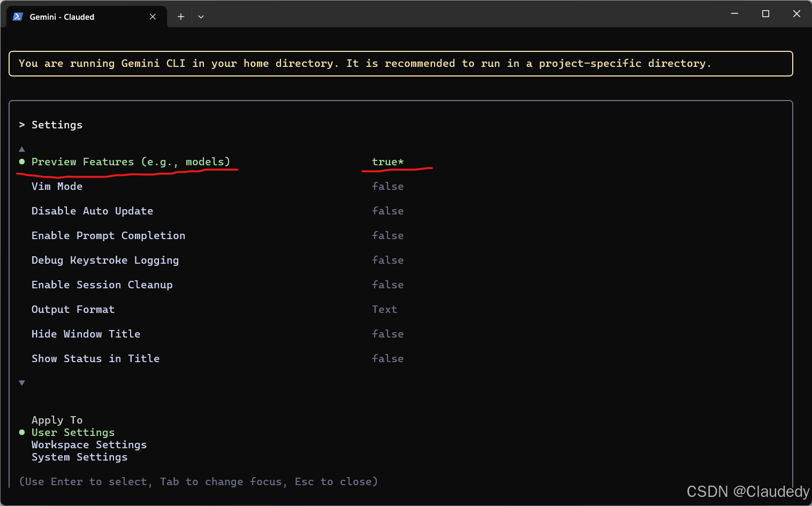
Task: Select the Vim Mode setting
Action: (57, 186)
